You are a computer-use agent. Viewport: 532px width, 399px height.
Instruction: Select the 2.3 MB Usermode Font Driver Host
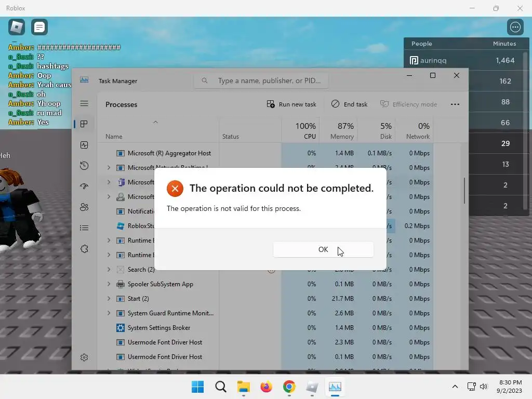(265, 342)
